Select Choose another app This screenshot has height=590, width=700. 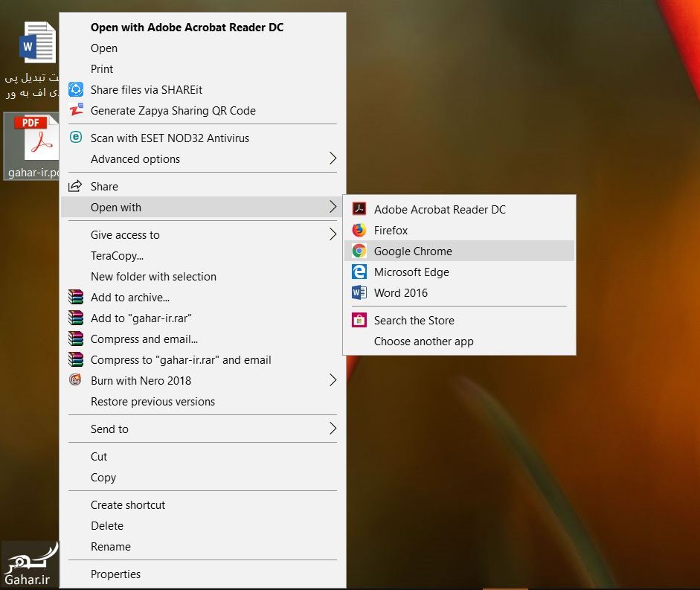tap(460, 342)
